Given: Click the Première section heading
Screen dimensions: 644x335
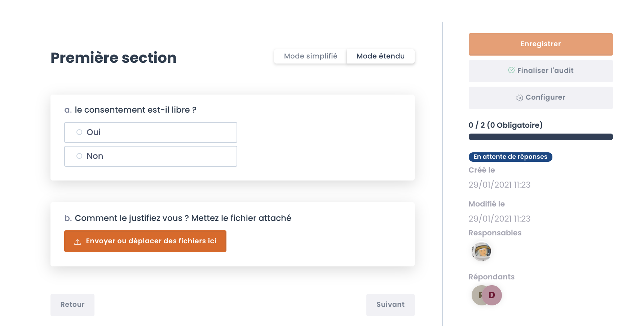Looking at the screenshot, I should click(x=114, y=58).
